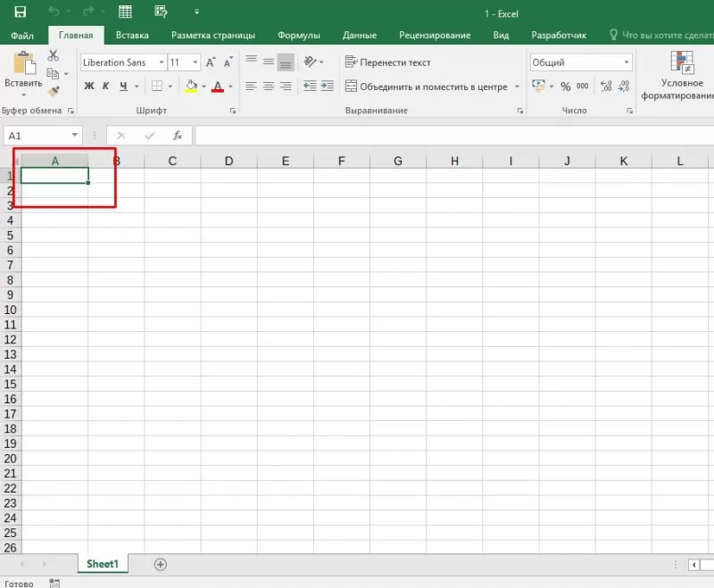714x588 pixels.
Task: Select the Sheet1 worksheet tab
Action: click(x=103, y=564)
